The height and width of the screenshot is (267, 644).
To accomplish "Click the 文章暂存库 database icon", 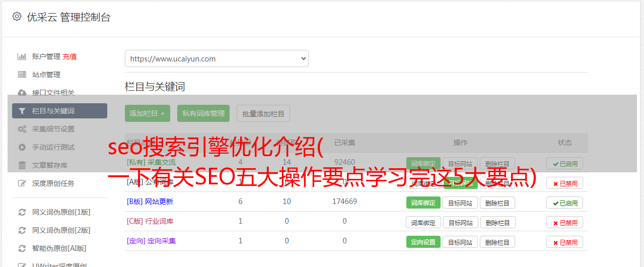I will click(x=22, y=165).
